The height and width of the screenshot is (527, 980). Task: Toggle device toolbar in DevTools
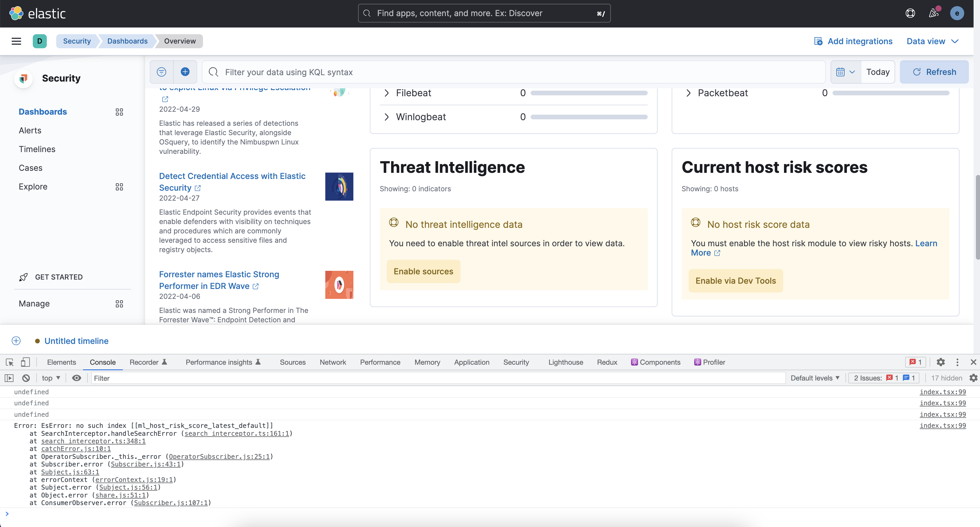coord(25,362)
